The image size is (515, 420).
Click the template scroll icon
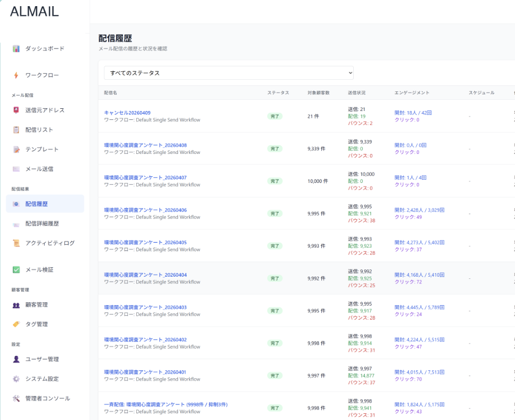click(16, 149)
